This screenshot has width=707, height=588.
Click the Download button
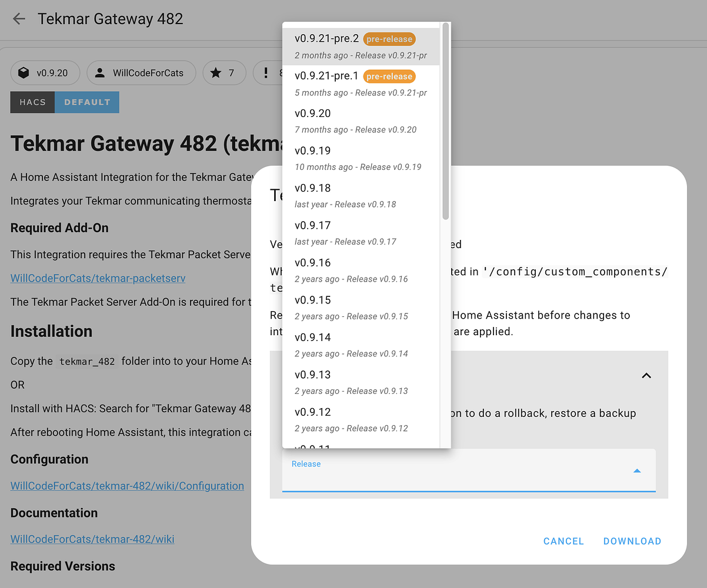point(632,541)
